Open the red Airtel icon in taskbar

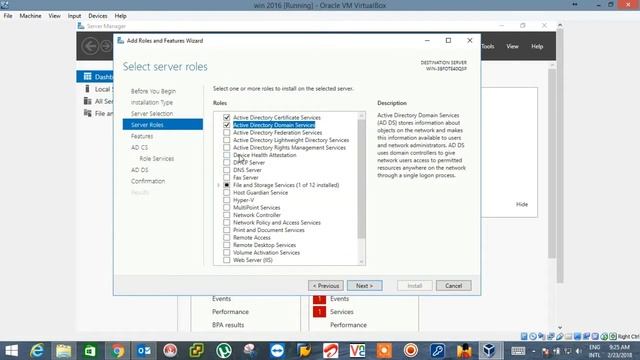331,351
